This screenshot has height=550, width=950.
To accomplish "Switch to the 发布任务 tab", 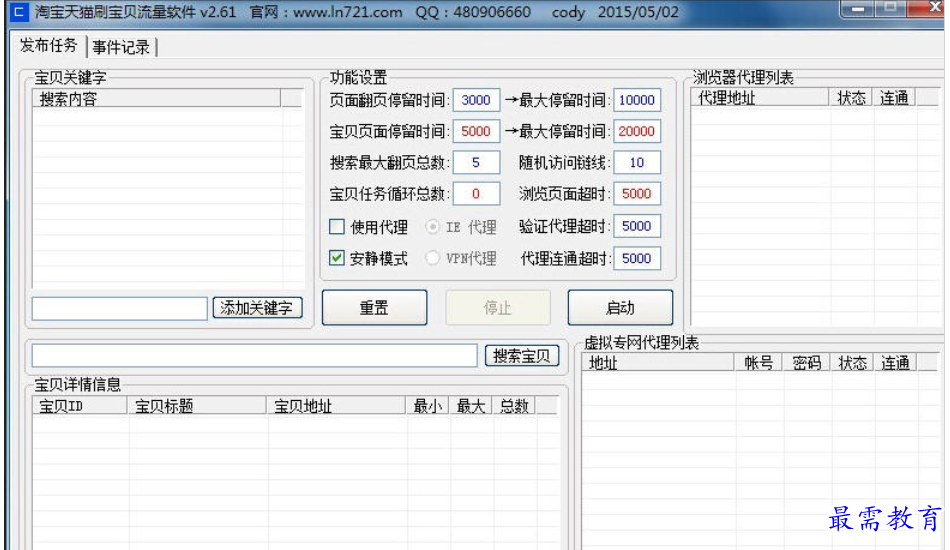I will [48, 45].
